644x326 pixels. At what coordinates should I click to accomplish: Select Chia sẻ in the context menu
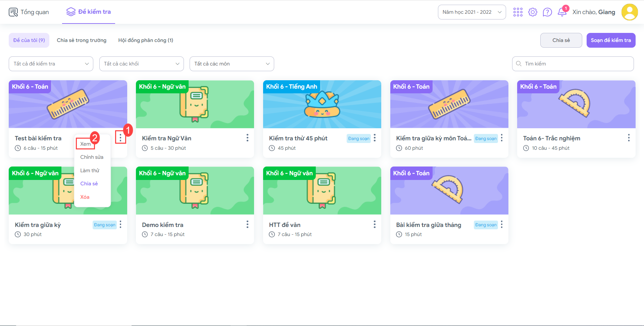click(89, 184)
